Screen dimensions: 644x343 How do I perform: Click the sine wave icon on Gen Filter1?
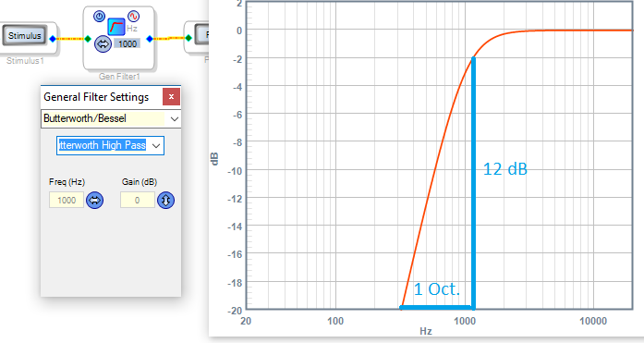[133, 16]
